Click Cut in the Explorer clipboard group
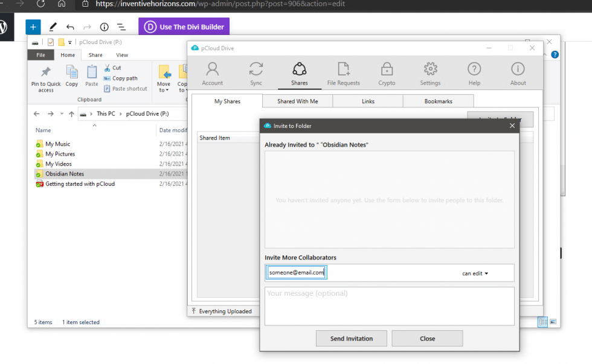 click(x=112, y=68)
